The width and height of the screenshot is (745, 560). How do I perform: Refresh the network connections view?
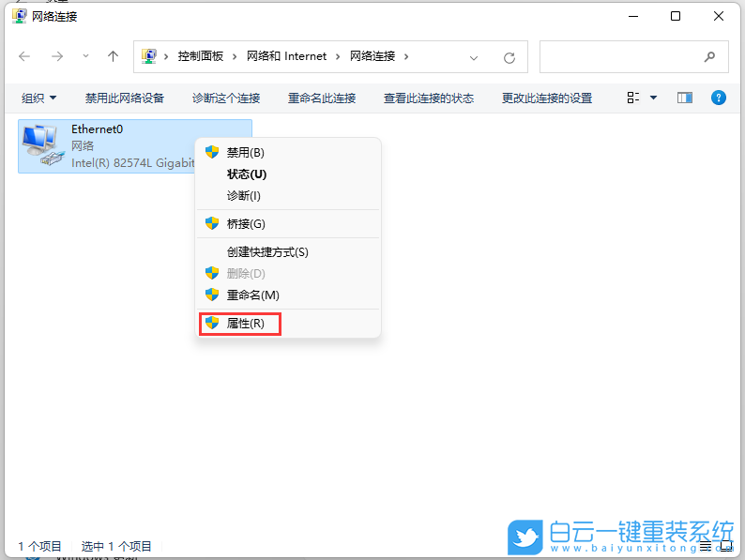509,58
